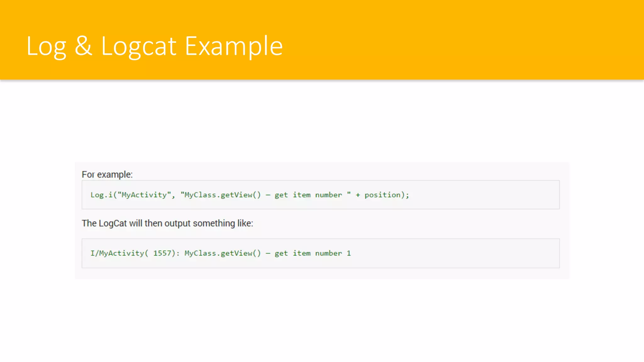
Task: Click "MyClass.getView()" in the logcat output line
Action: click(222, 253)
